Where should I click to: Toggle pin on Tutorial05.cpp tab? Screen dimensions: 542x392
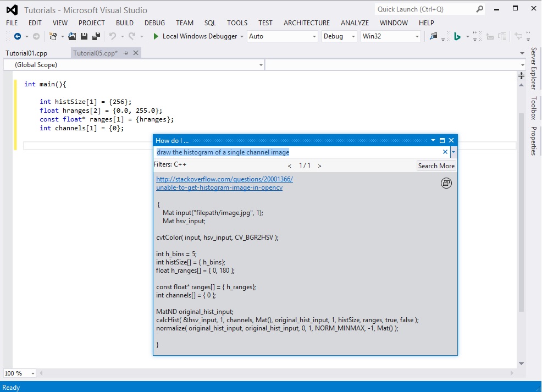pos(126,53)
